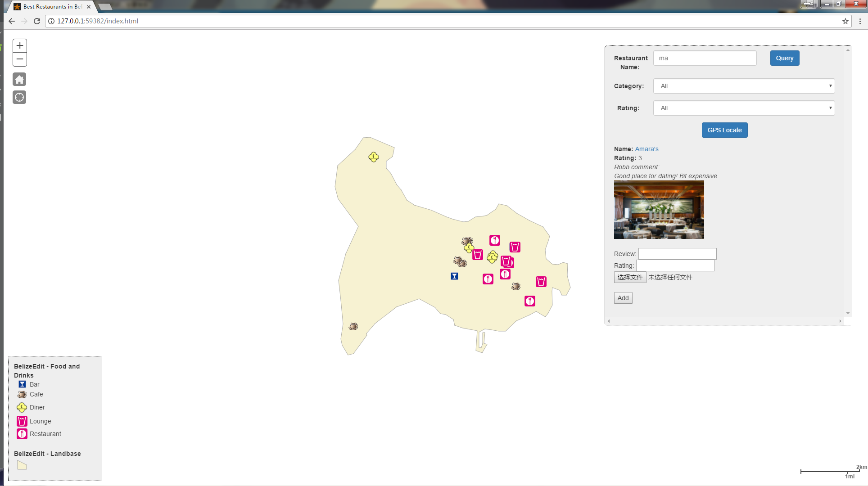The image size is (868, 486).
Task: Zoom out of the map with minus button
Action: [19, 59]
